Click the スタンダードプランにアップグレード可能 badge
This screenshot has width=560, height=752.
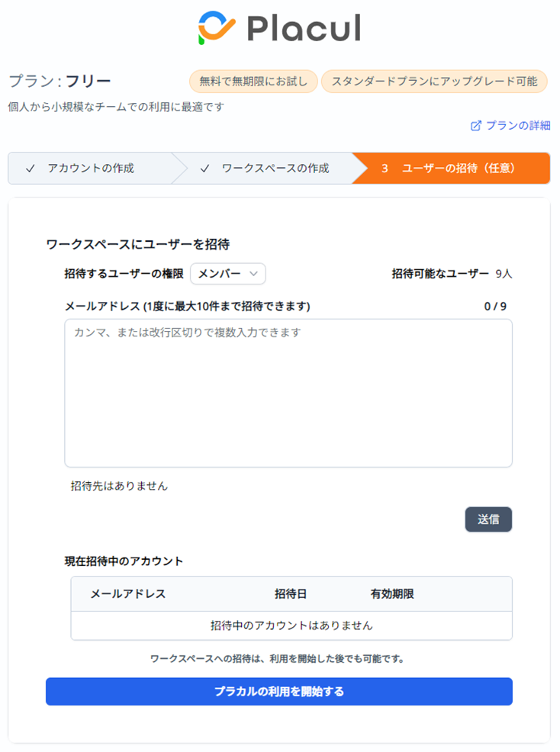(x=434, y=82)
